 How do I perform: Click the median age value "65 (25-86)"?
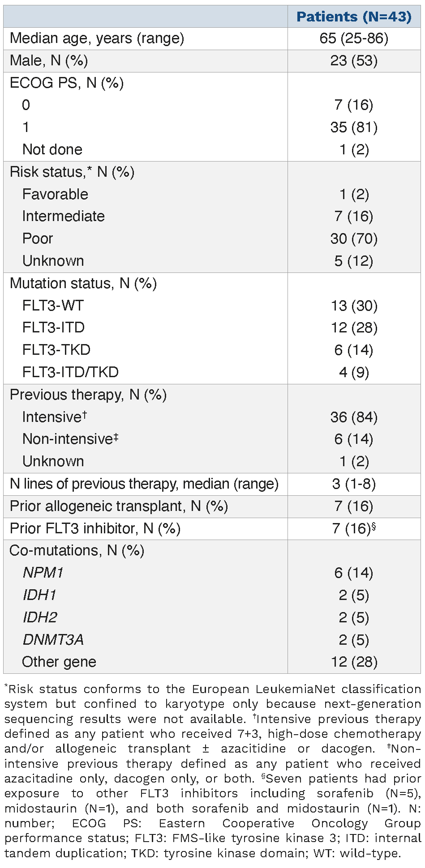(x=354, y=38)
